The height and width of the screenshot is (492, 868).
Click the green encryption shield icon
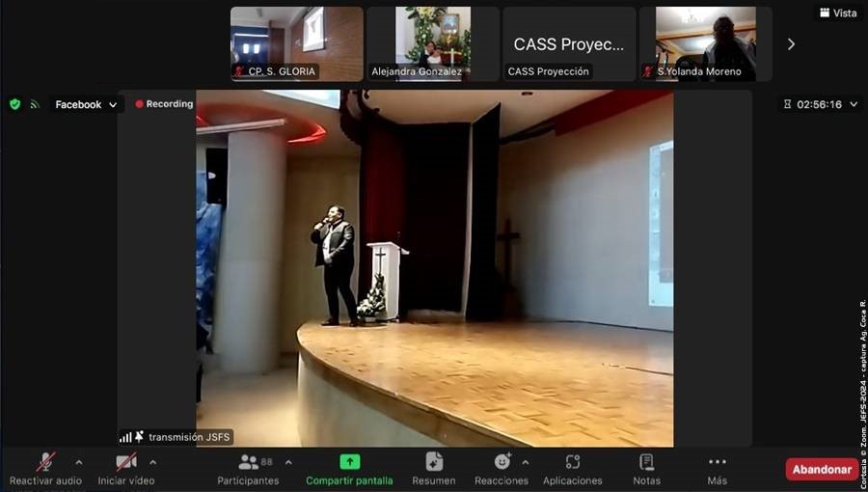click(14, 104)
